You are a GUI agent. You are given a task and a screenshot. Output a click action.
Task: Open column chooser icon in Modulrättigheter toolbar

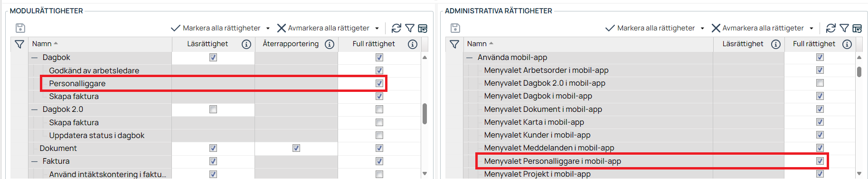pos(423,29)
